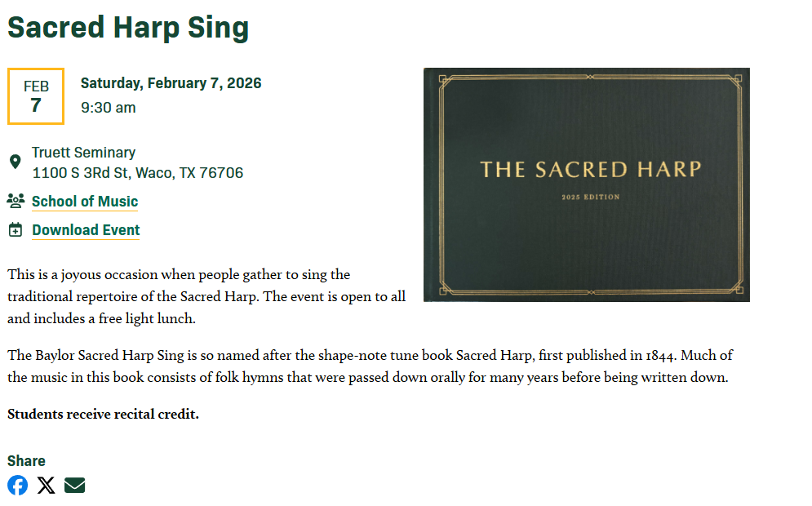The width and height of the screenshot is (812, 506).
Task: Click the Sacred Harp Sing heading
Action: coord(128,27)
